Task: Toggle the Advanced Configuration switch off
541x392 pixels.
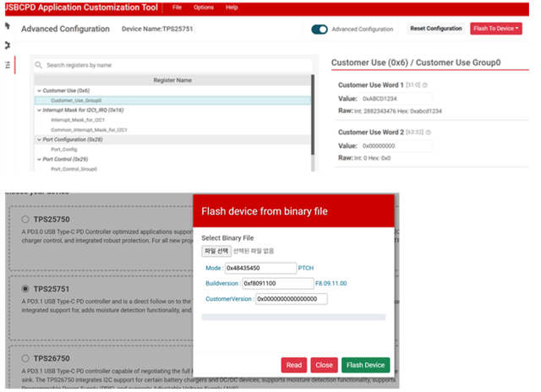Action: 320,30
